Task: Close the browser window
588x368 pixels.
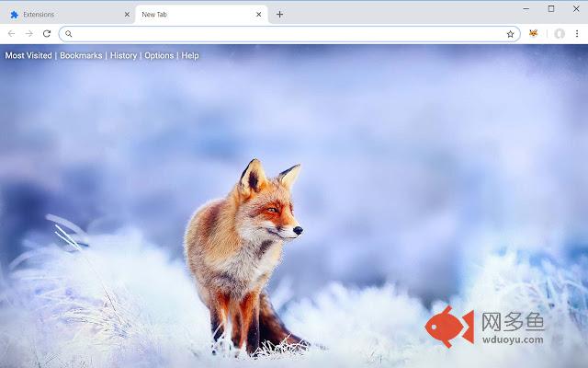Action: (576, 8)
